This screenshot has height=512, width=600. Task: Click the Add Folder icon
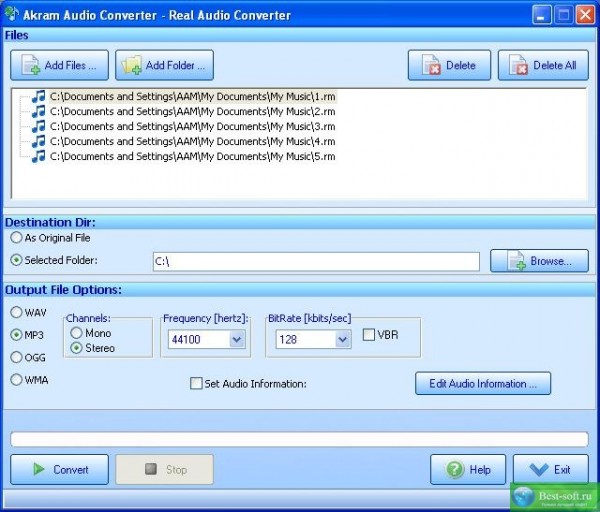(132, 65)
